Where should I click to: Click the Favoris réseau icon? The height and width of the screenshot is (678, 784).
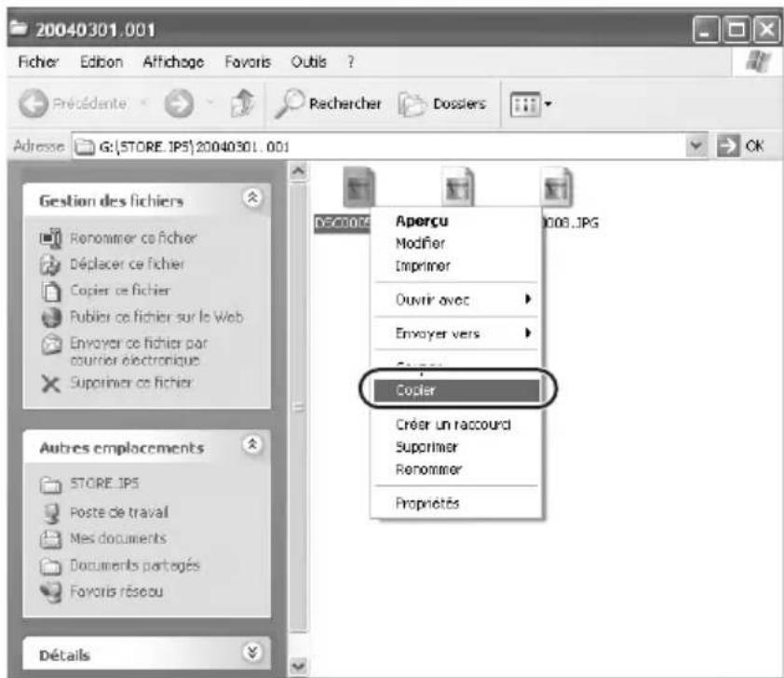click(50, 592)
